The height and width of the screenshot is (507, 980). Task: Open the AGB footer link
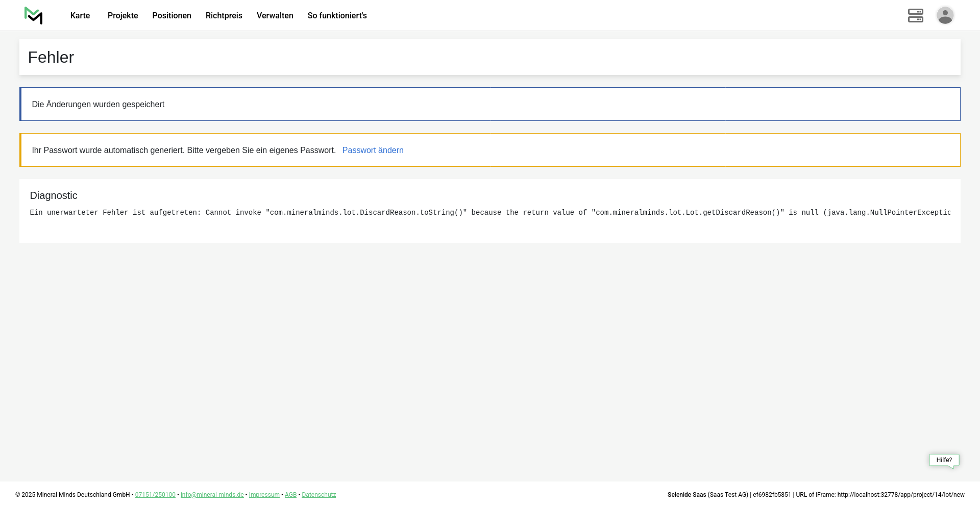pos(290,495)
